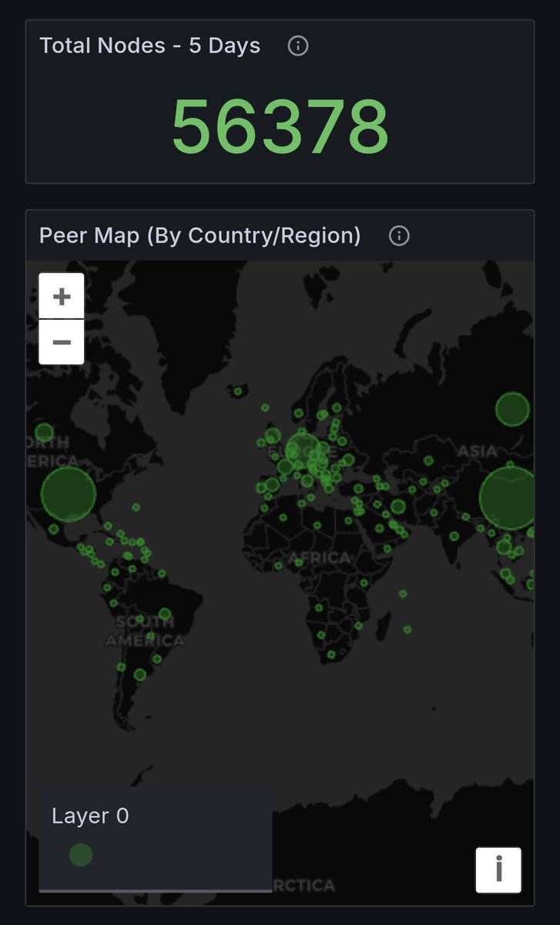Zoom out the peer map
Screen dimensions: 560x925
pyautogui.click(x=62, y=342)
